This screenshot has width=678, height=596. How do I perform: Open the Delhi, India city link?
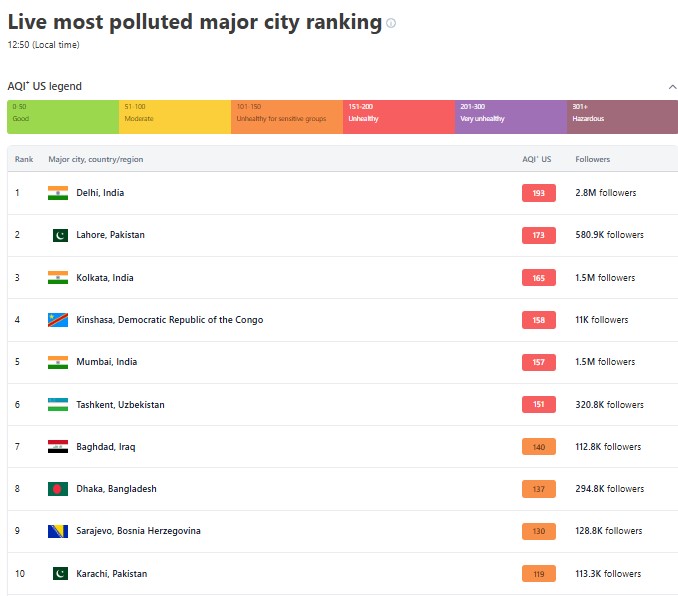100,193
